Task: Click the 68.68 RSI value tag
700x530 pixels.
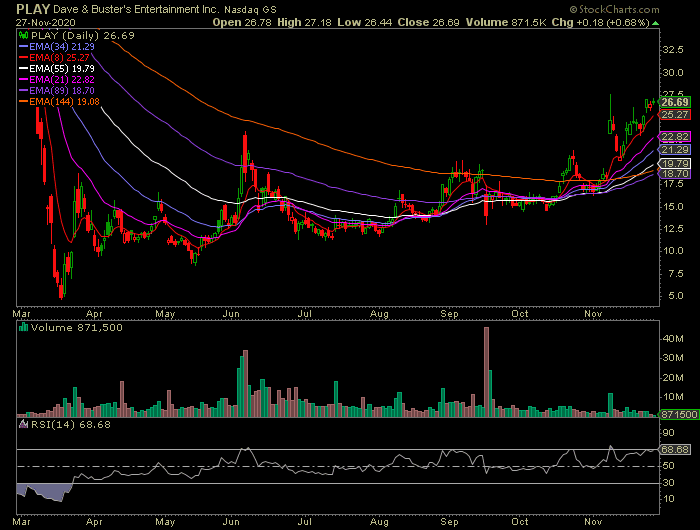Action: [x=675, y=449]
